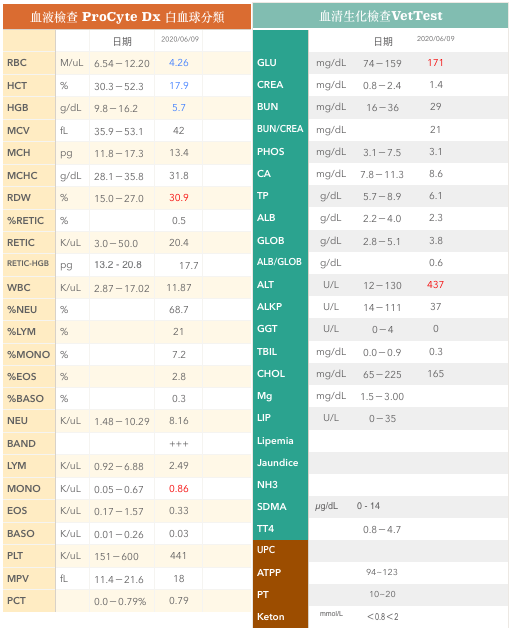
Task: Select the BUN/CREA row label
Action: click(280, 129)
